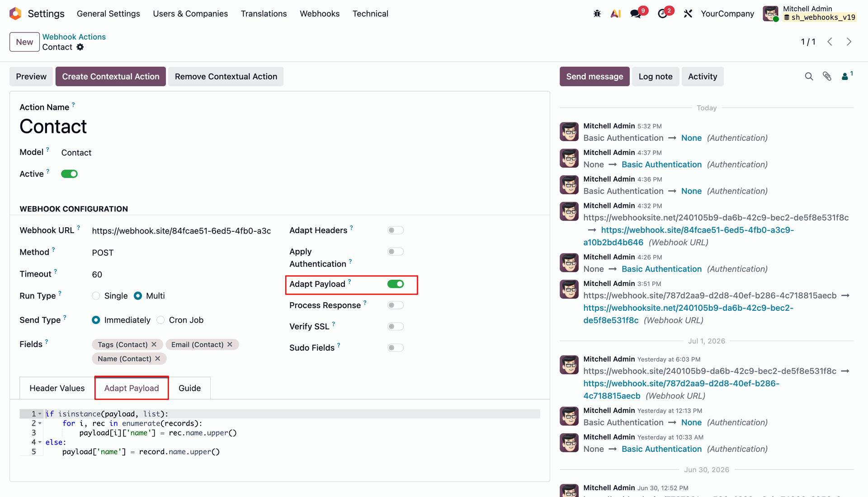Viewport: 868px width, 497px height.
Task: Remove Name (Contact) field tag
Action: pos(158,358)
